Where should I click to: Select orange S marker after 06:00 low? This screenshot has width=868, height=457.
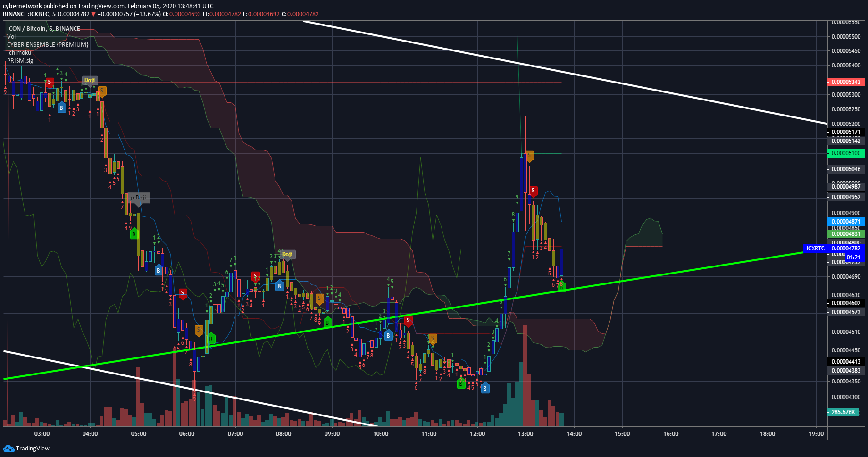pyautogui.click(x=199, y=330)
